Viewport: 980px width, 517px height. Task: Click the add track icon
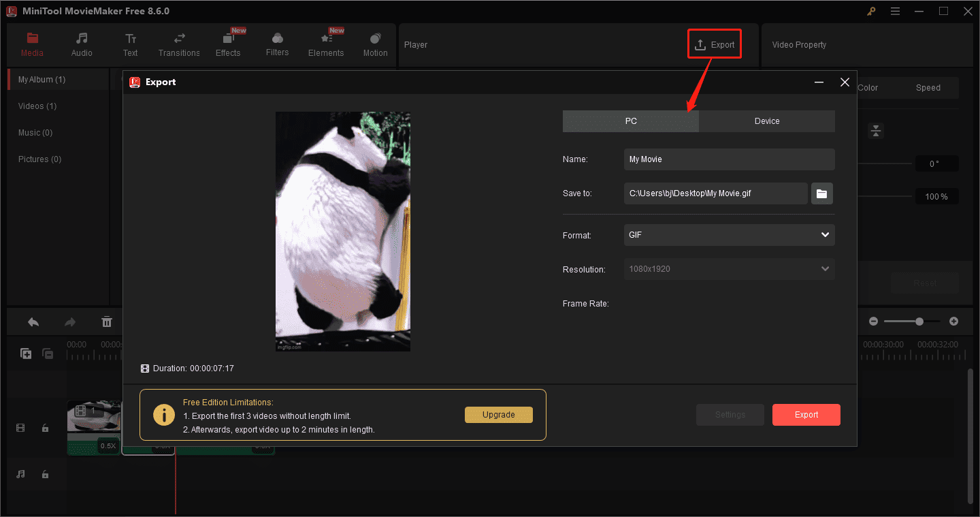(26, 354)
